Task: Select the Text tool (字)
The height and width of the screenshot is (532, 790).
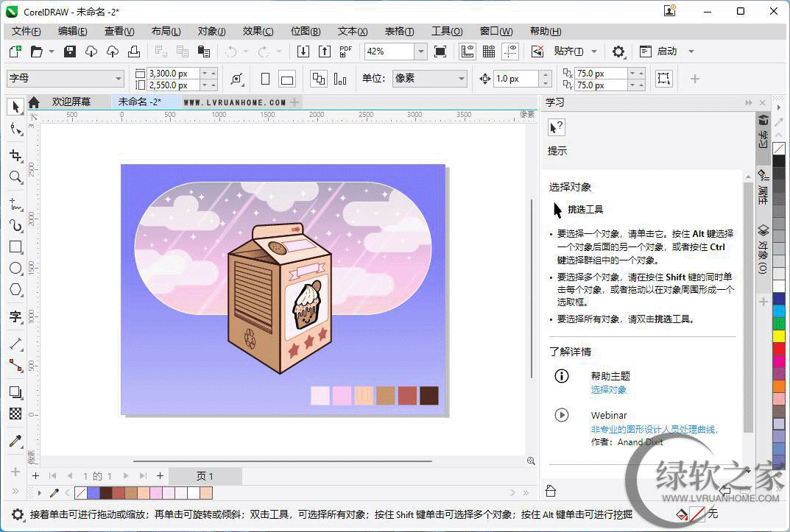Action: tap(15, 317)
